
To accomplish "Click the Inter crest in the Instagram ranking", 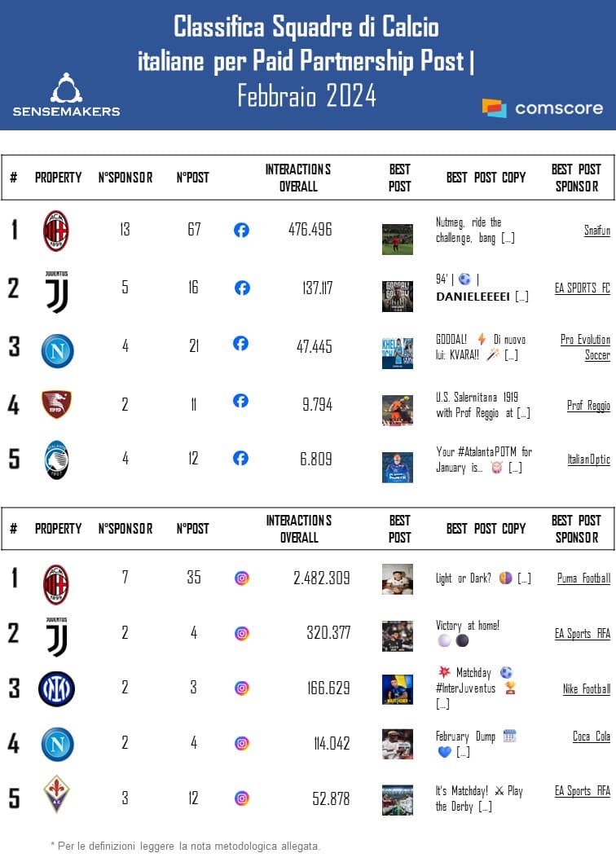I will tap(57, 688).
